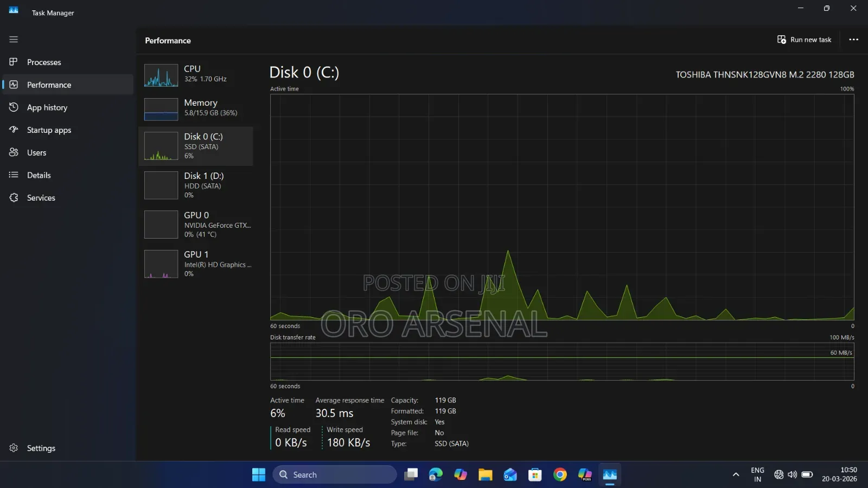The image size is (868, 488).
Task: Open Outlook mail from taskbar
Action: pyautogui.click(x=510, y=474)
